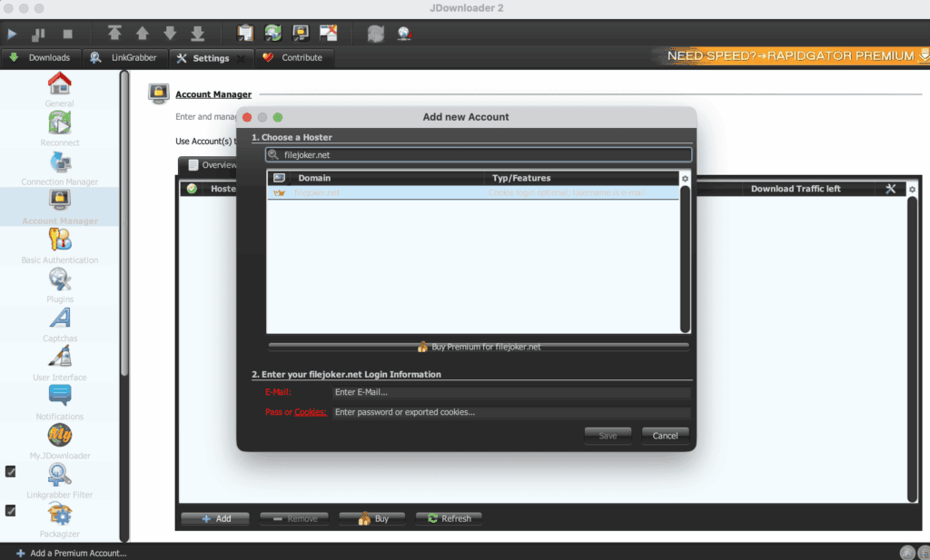
Task: Open Basic Authentication settings
Action: click(59, 247)
